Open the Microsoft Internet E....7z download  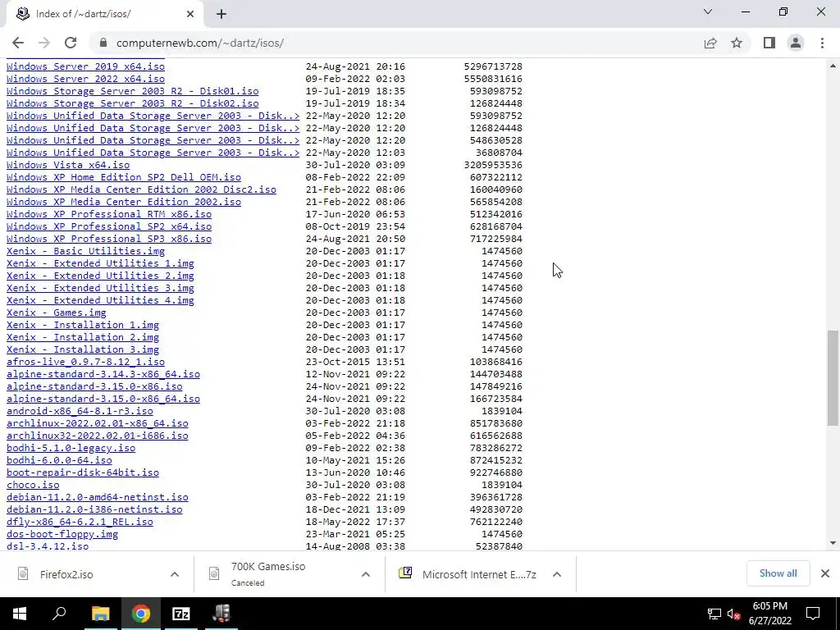click(479, 574)
